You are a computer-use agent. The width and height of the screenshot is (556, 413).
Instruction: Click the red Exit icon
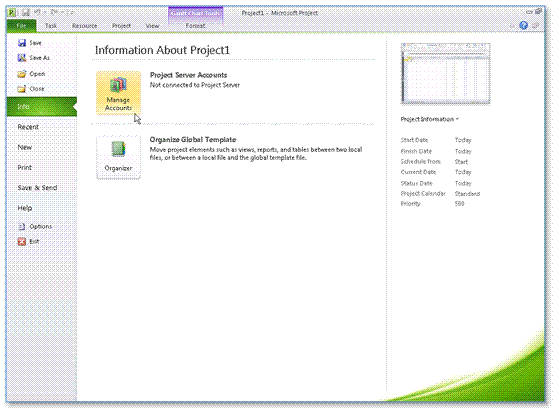click(x=22, y=241)
